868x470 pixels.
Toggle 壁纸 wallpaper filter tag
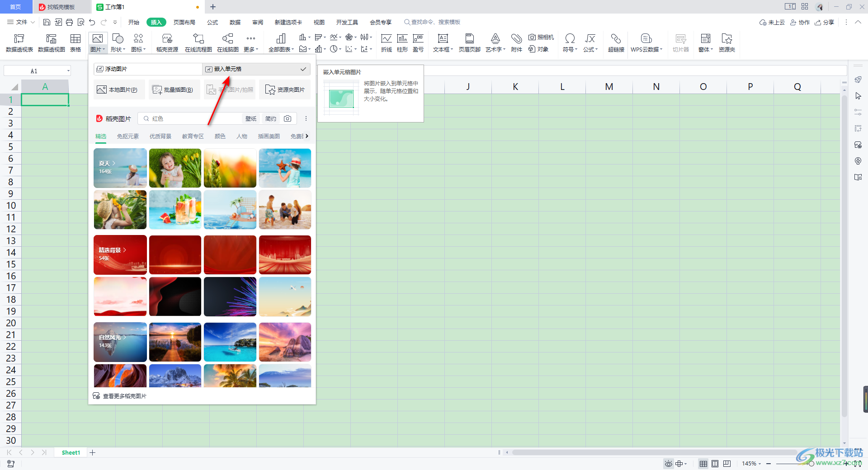coord(251,118)
